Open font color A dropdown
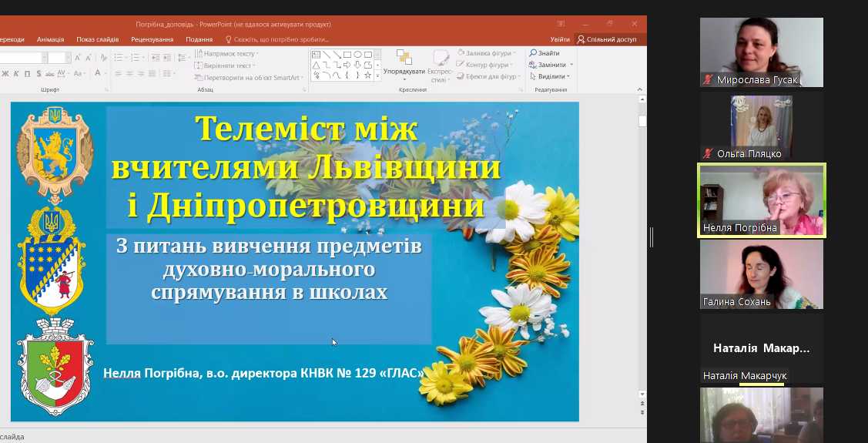The height and width of the screenshot is (443, 868). click(99, 73)
